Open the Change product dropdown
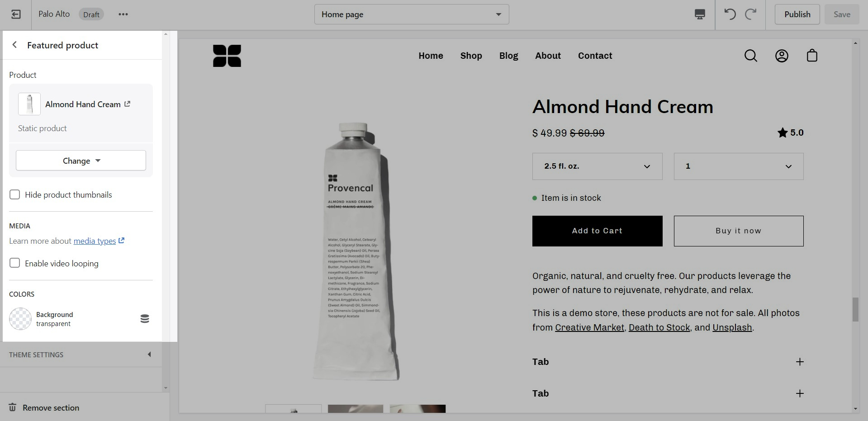 pyautogui.click(x=81, y=161)
